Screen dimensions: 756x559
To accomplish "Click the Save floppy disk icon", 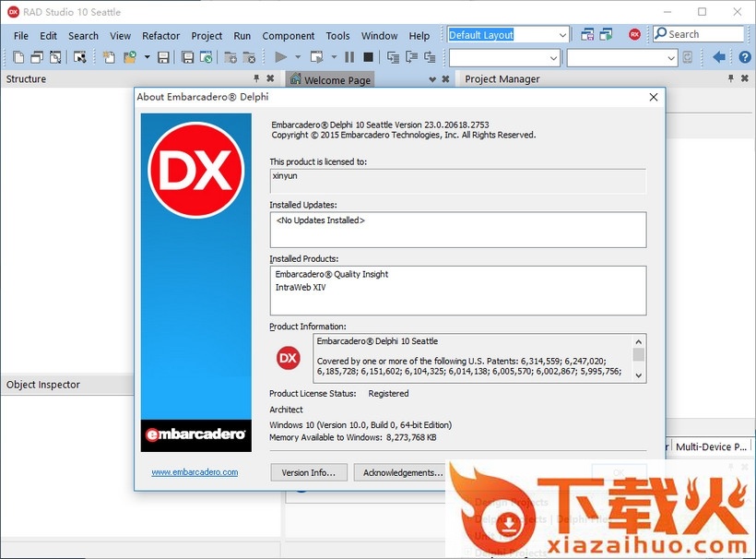I will pyautogui.click(x=163, y=57).
